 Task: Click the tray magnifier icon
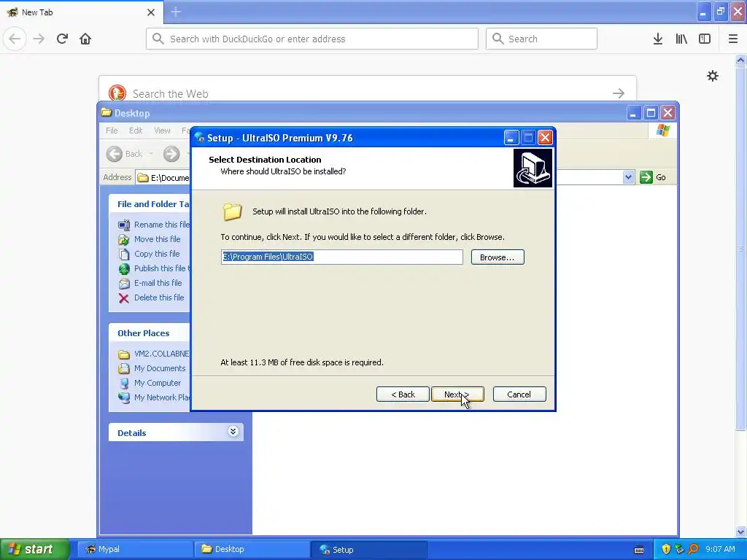pyautogui.click(x=694, y=549)
